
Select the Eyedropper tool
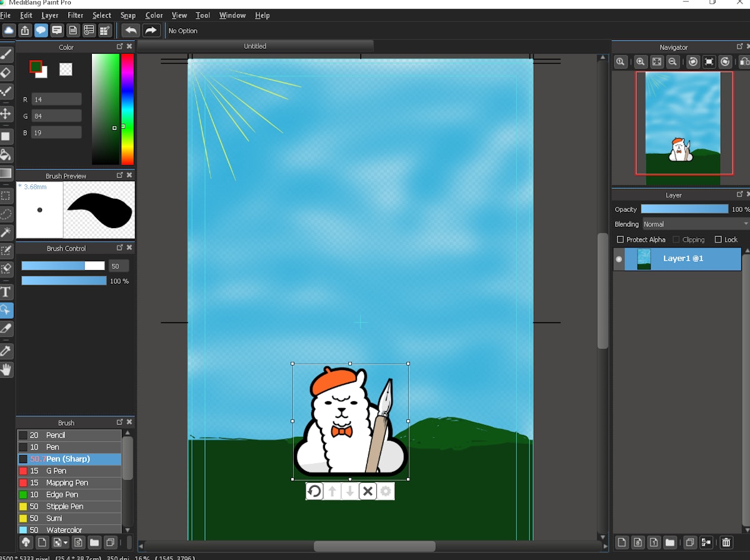pos(7,351)
